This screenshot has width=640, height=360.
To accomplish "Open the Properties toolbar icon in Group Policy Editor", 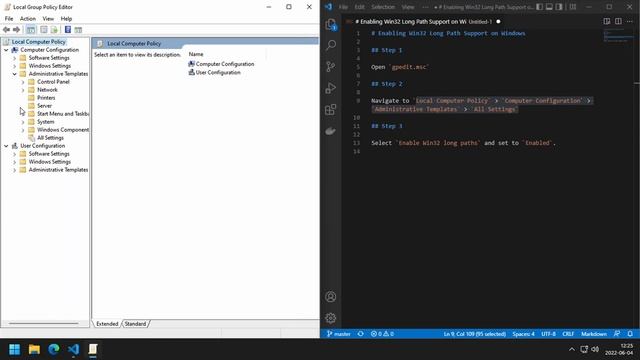I will click(44, 30).
